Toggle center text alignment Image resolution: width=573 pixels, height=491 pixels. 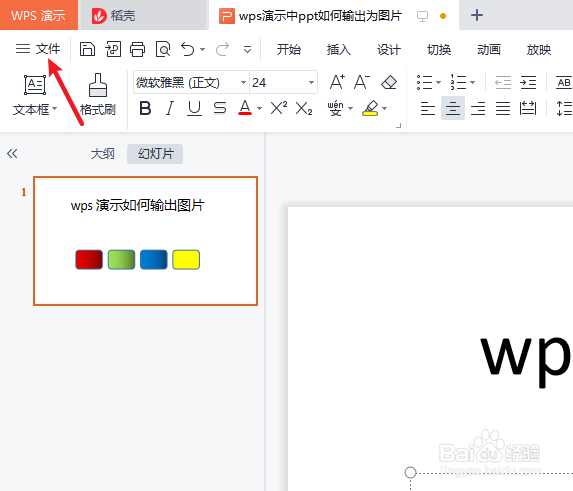[x=453, y=108]
